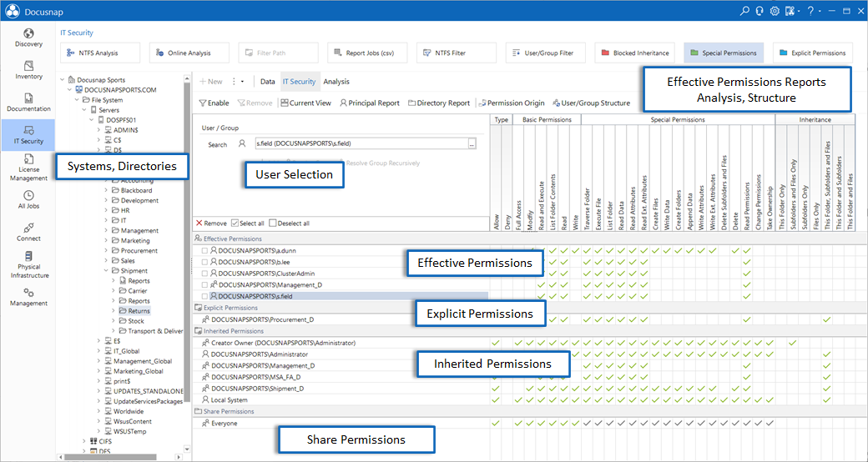Screen dimensions: 868x462
Task: Open Principal Report
Action: coord(370,103)
